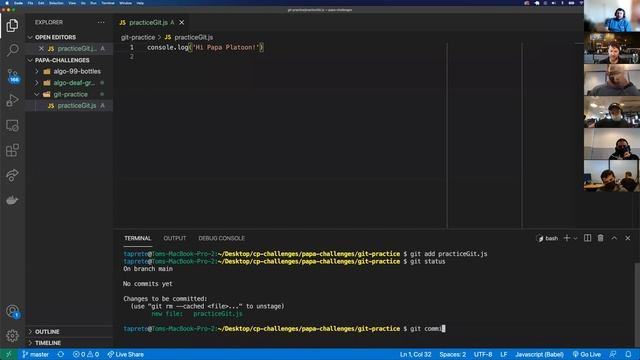Click the master branch in status bar
Image resolution: width=640 pixels, height=360 pixels.
(x=36, y=354)
